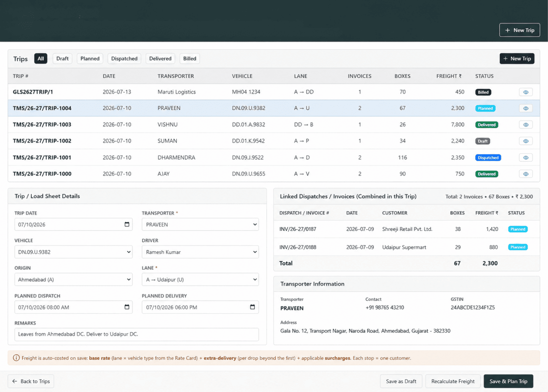This screenshot has width=548, height=392.
Task: Show Delivered trips filter
Action: (160, 58)
